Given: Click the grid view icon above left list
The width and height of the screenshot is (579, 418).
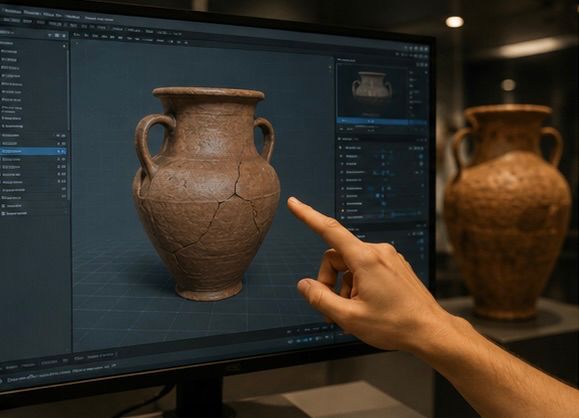Looking at the screenshot, I should 57,35.
